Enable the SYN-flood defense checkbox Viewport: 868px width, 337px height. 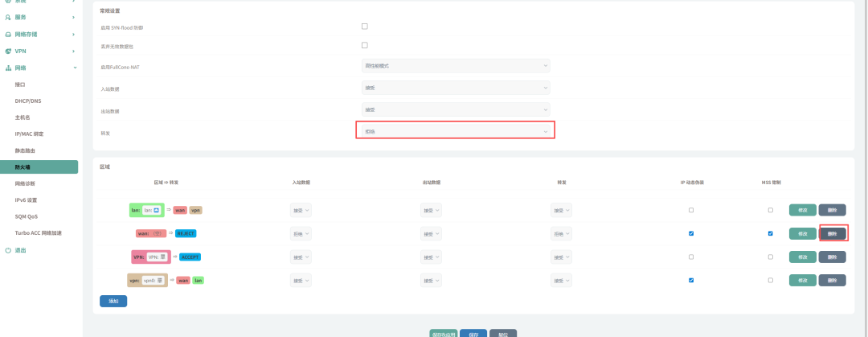tap(364, 27)
